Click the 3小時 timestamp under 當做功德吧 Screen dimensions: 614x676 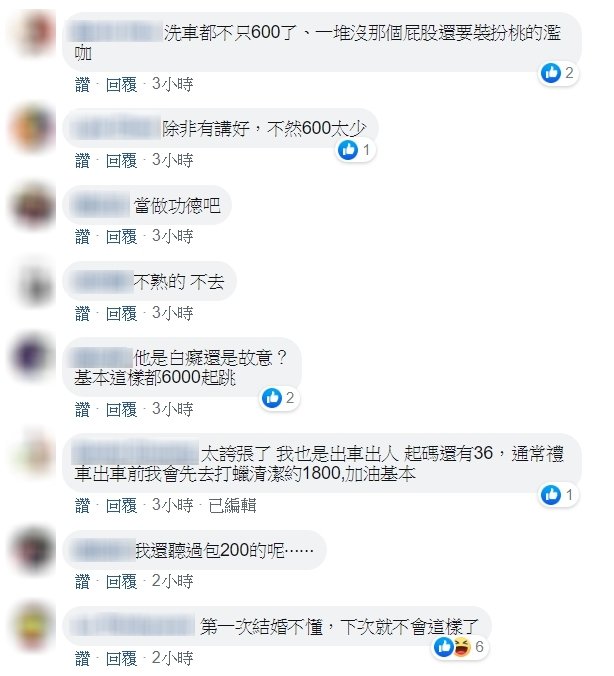172,236
